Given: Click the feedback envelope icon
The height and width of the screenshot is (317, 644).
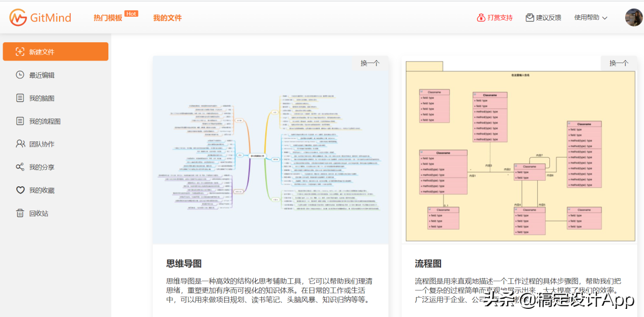Looking at the screenshot, I should (x=530, y=18).
